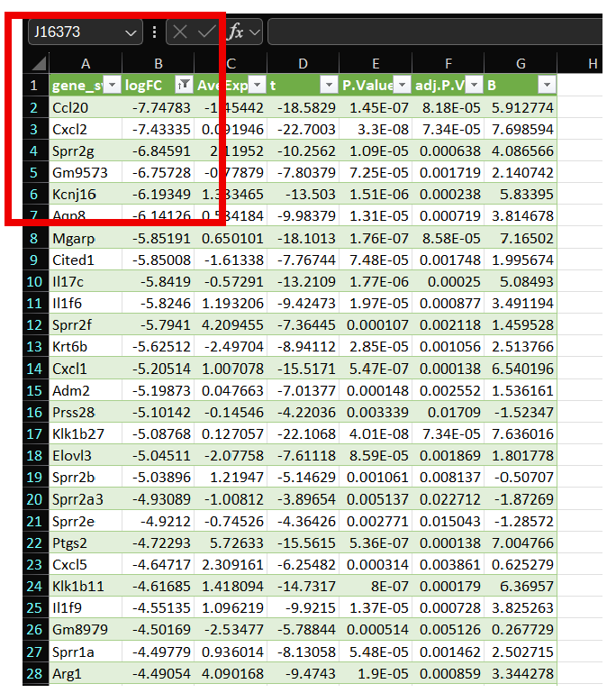This screenshot has height=693, width=616.
Task: Click the Select All corner triangle
Action: (x=38, y=64)
